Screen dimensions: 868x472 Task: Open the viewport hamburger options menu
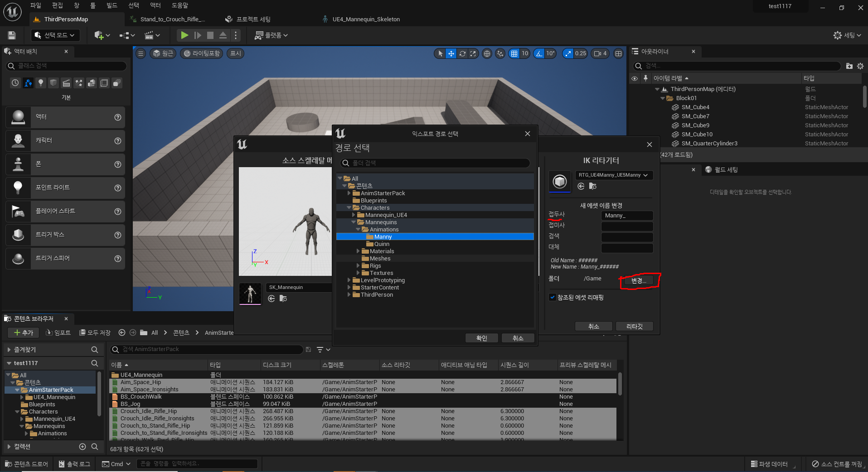pyautogui.click(x=141, y=53)
